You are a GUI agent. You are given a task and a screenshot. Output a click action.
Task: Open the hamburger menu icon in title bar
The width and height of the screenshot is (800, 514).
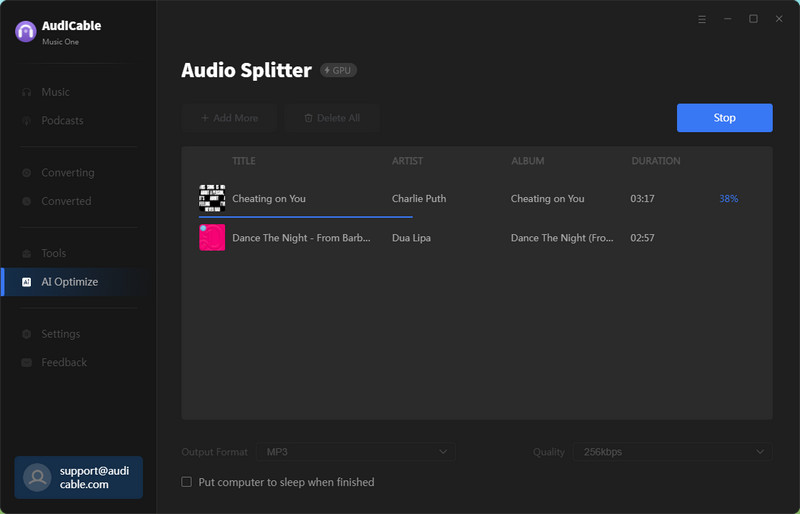tap(702, 19)
